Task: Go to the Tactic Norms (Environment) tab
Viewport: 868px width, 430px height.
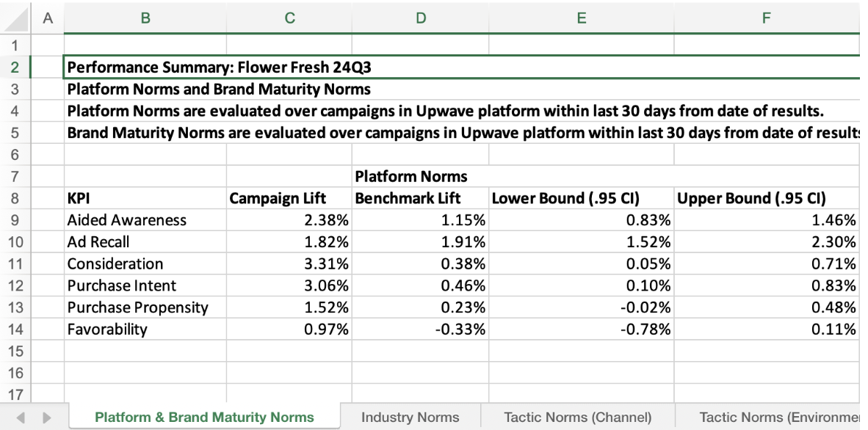Action: click(x=778, y=418)
